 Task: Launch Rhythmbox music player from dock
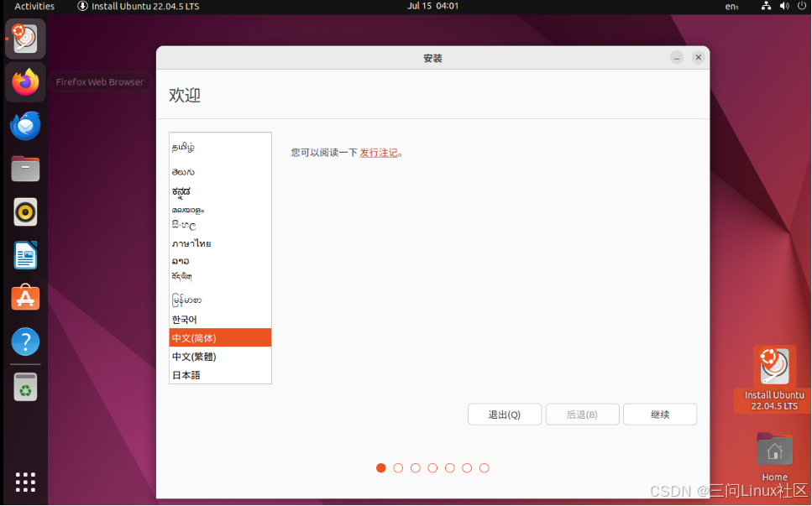[x=25, y=212]
